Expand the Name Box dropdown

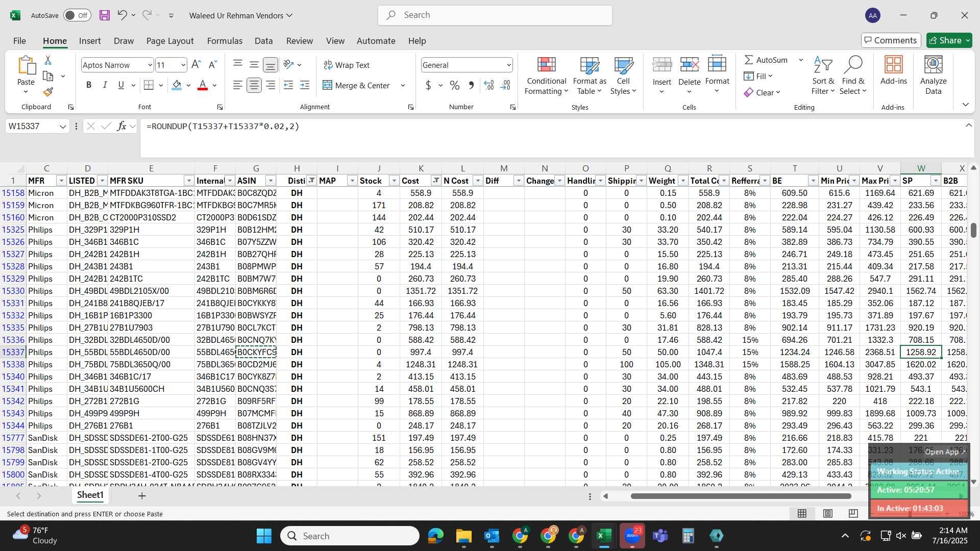point(62,126)
